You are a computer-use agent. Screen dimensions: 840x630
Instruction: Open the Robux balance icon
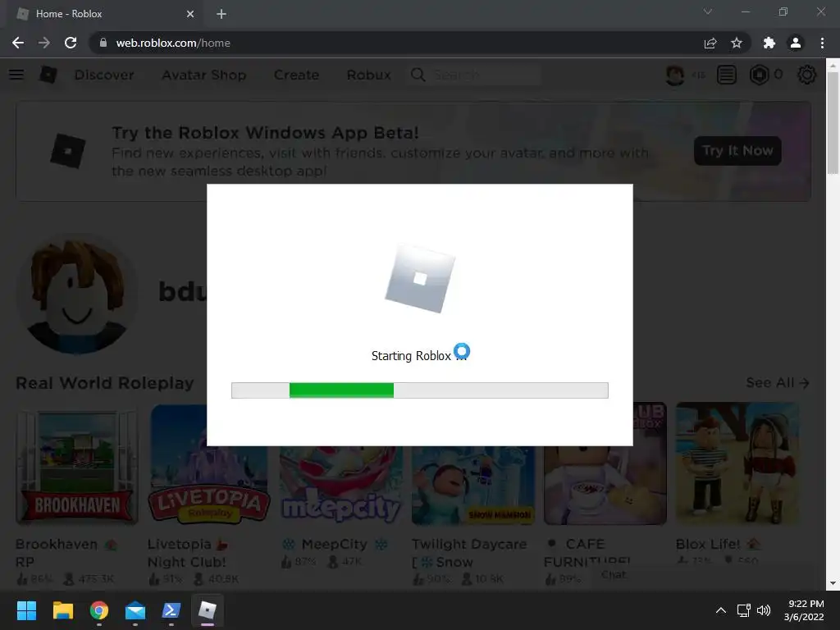[759, 75]
